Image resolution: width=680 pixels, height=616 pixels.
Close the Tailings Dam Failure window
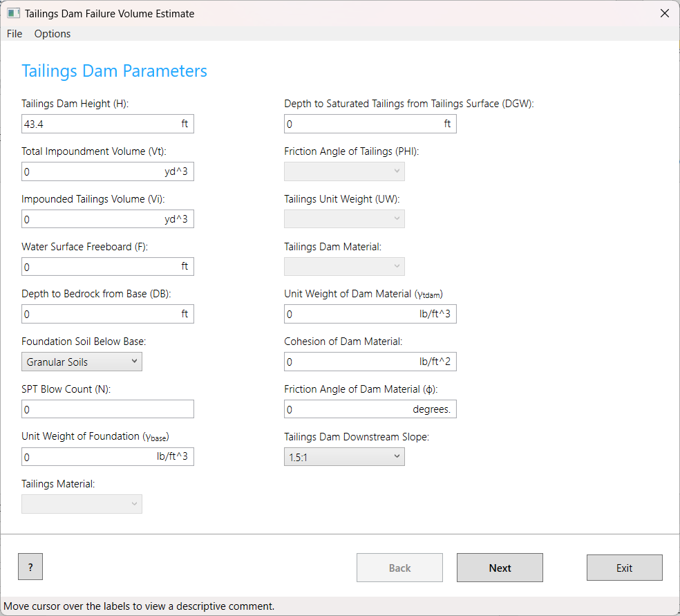click(x=664, y=13)
